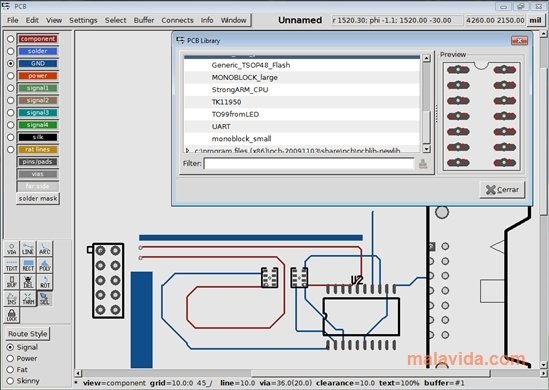Open the View menu
The width and height of the screenshot is (549, 390).
pyautogui.click(x=54, y=20)
